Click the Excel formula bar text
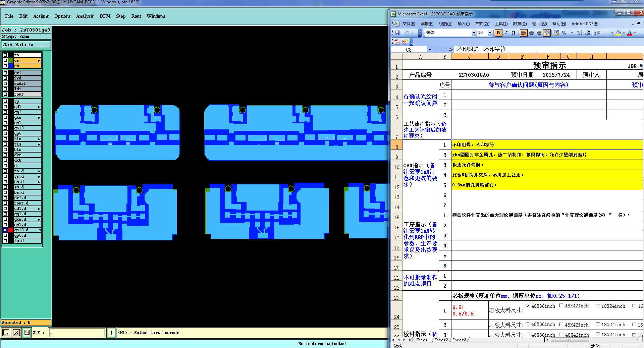The height and width of the screenshot is (348, 644). 481,49
